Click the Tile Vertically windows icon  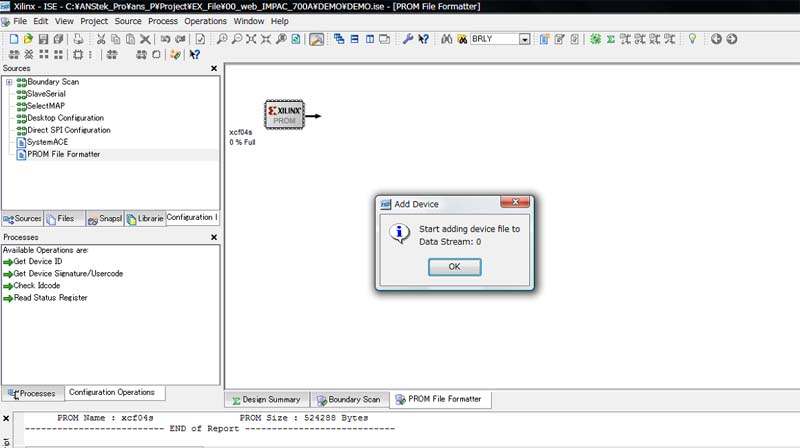click(370, 39)
